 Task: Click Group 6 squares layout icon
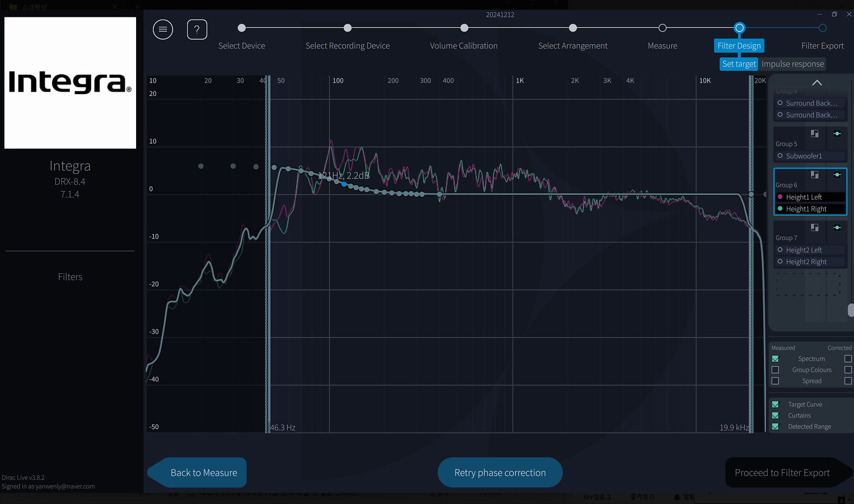(x=814, y=175)
